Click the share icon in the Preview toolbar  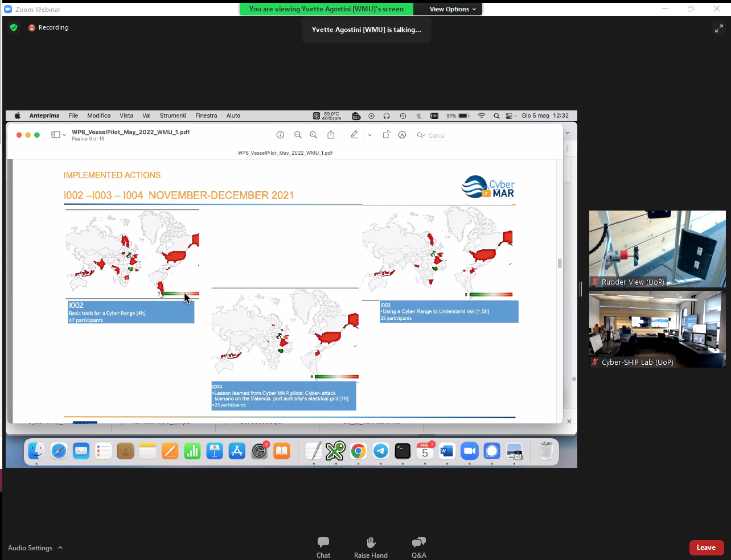point(331,135)
